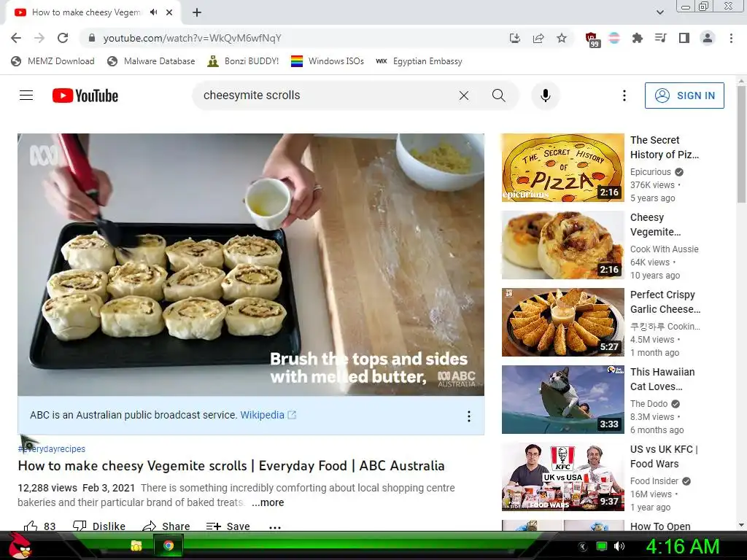The height and width of the screenshot is (560, 747).
Task: Open the Epicurious channel name
Action: coord(650,172)
